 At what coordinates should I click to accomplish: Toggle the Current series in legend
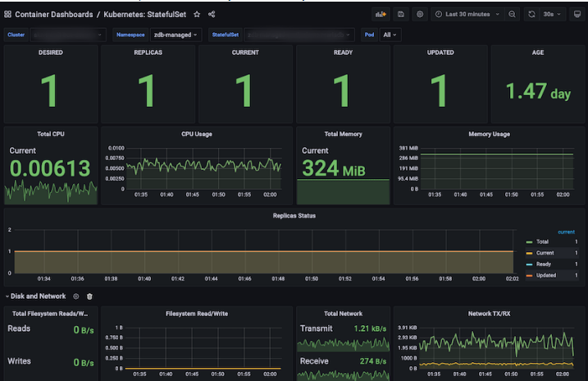coord(545,253)
